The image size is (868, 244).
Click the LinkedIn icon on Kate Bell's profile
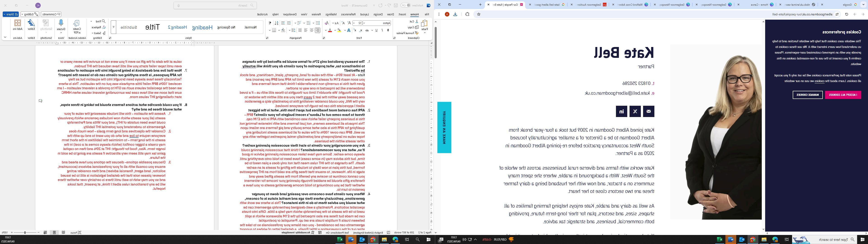(x=621, y=111)
